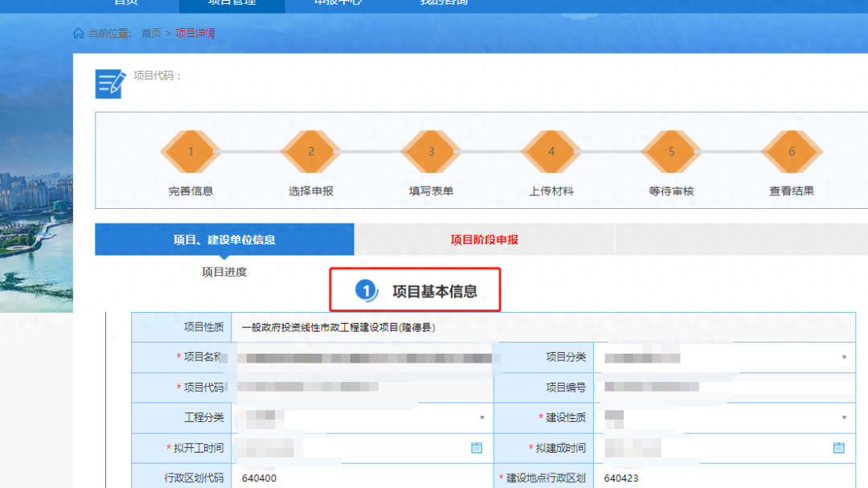This screenshot has height=488, width=868.
Task: Select the step 5 等待审核 diamond icon
Action: coord(672,151)
